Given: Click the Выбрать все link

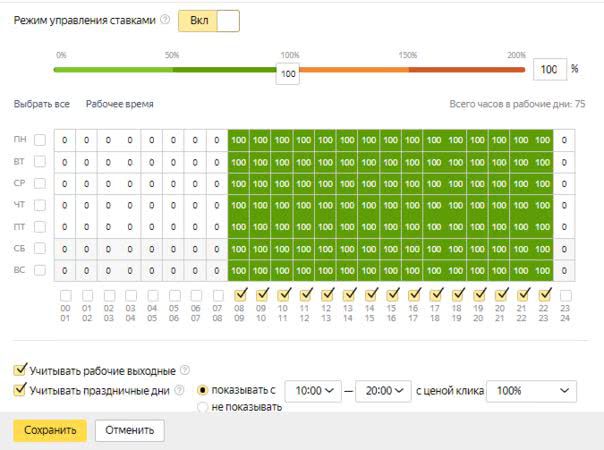Looking at the screenshot, I should (x=41, y=105).
